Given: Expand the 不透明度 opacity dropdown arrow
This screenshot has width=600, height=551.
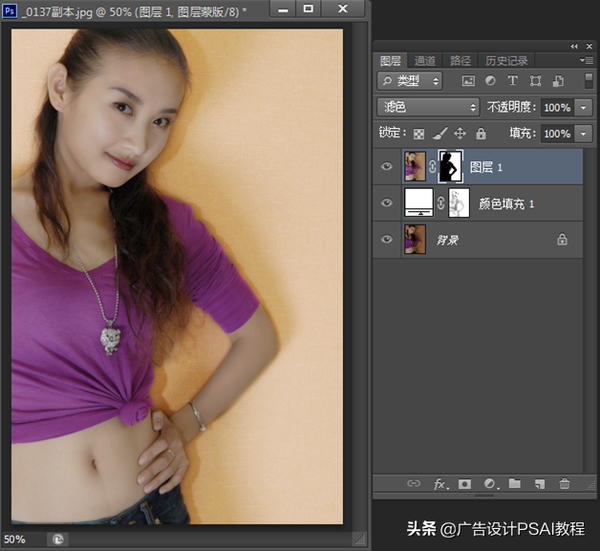Looking at the screenshot, I should [584, 107].
